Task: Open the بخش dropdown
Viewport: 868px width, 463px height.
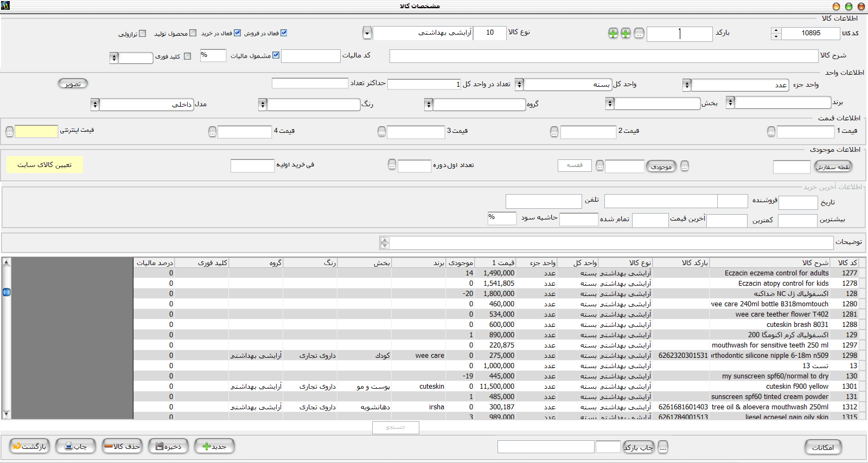Action: coord(610,104)
